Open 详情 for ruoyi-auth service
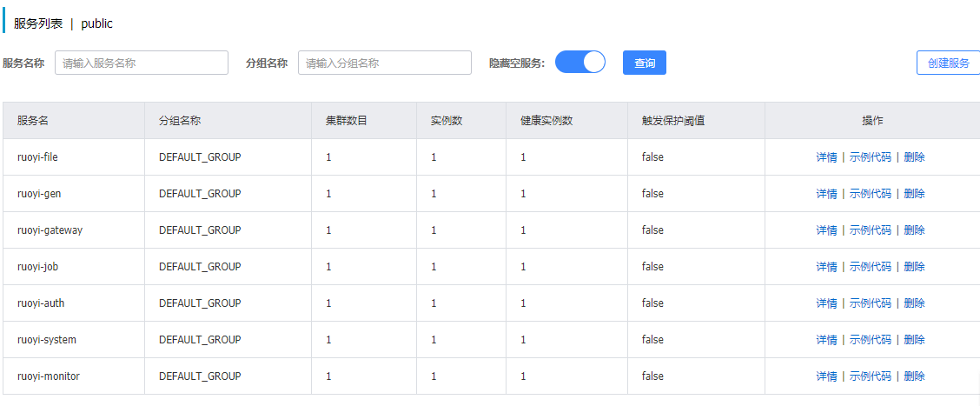980x406 pixels. [x=826, y=303]
